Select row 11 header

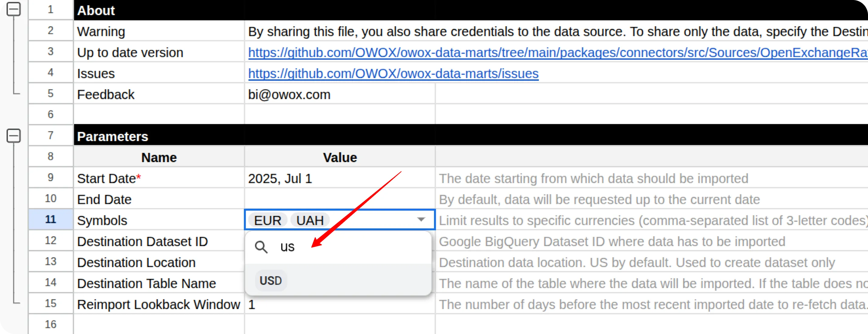click(50, 220)
